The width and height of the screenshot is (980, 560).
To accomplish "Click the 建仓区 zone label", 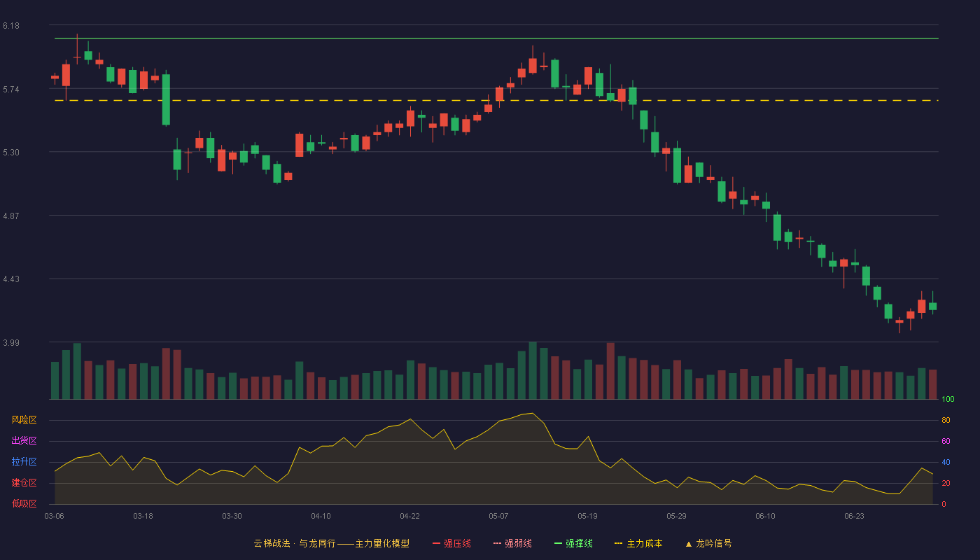I will click(x=24, y=483).
